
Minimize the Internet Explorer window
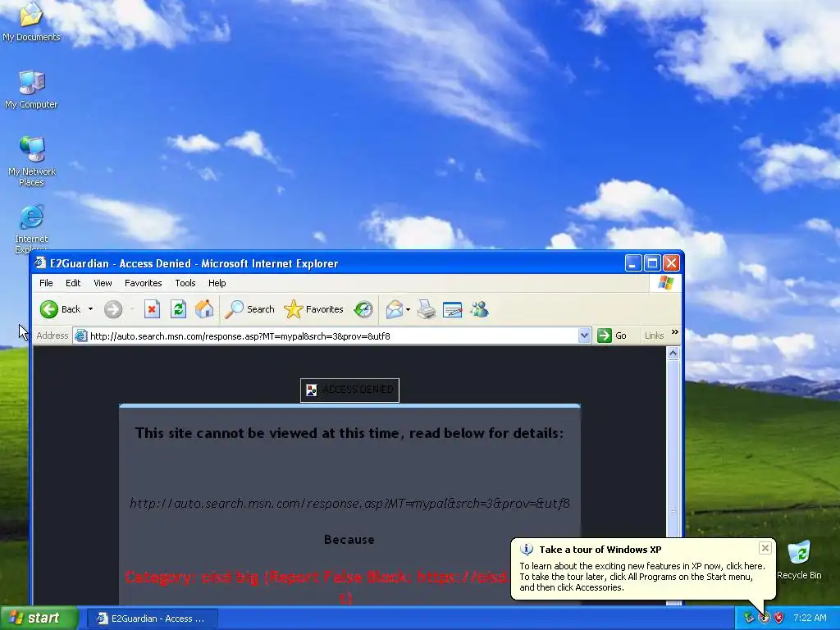633,263
